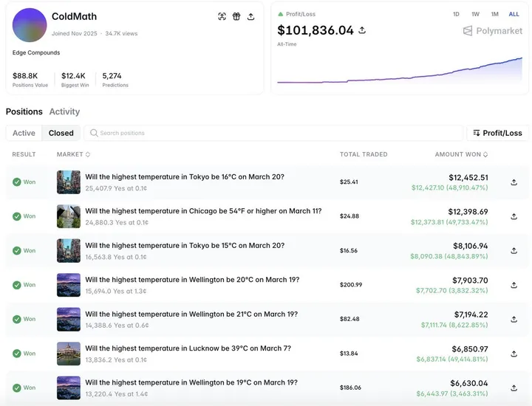Click the ColdMath username heading
The height and width of the screenshot is (406, 532).
[x=75, y=16]
